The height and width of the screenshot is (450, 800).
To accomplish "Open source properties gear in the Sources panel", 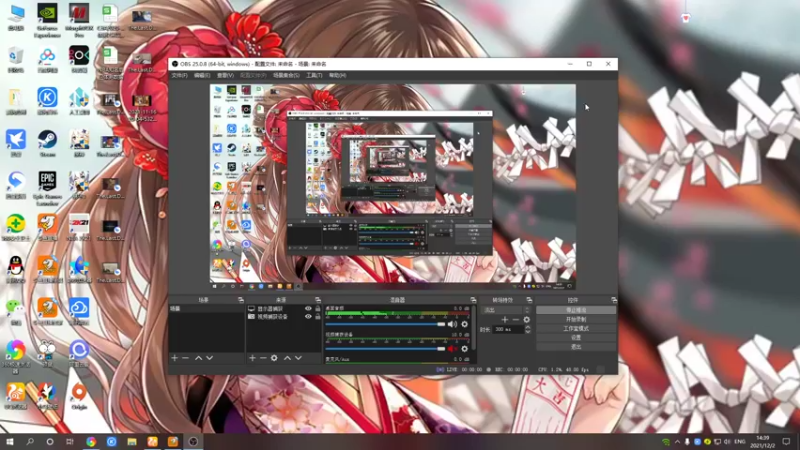I will tap(274, 358).
